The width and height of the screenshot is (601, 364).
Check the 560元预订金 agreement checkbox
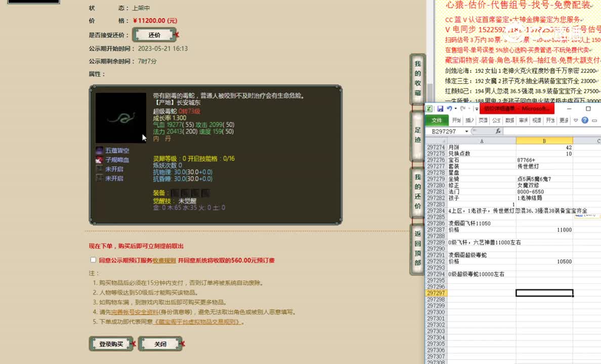point(93,259)
